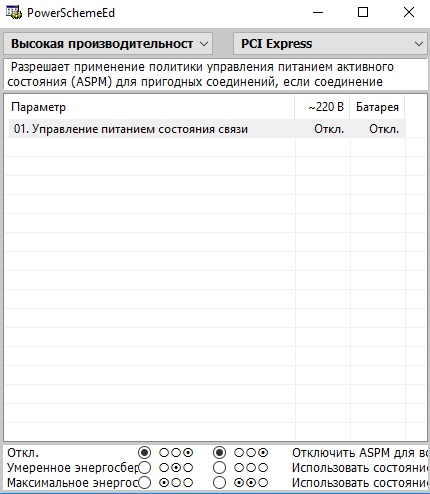Image resolution: width=430 pixels, height=494 pixels.
Task: Close the PowerSchemeEd window
Action: click(x=409, y=13)
